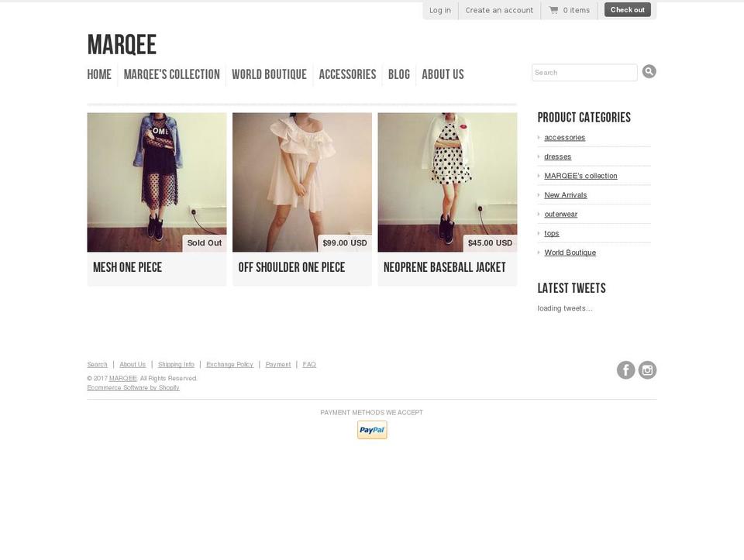Click the Sold Out badge

pos(205,242)
